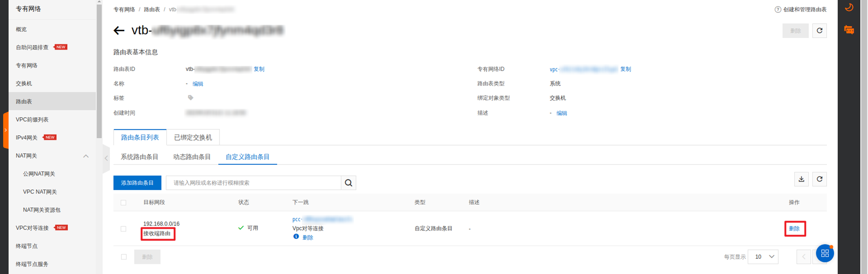Download the route entries list

pos(801,179)
